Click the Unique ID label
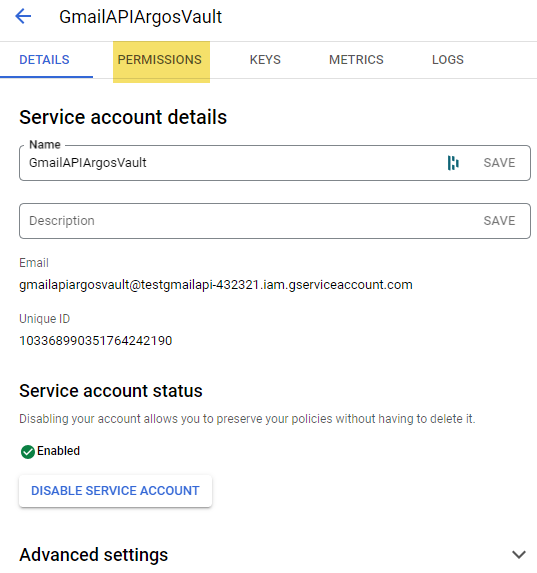This screenshot has width=537, height=573. [x=44, y=319]
